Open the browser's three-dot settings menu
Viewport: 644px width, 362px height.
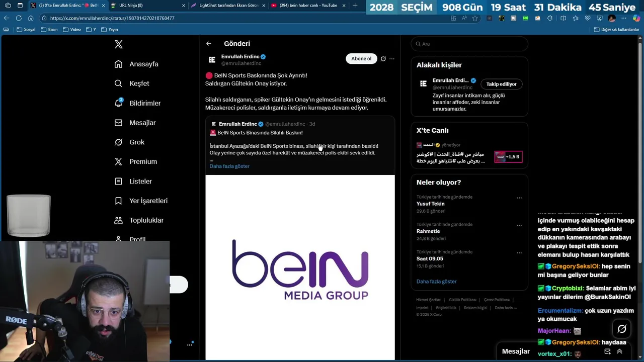624,18
